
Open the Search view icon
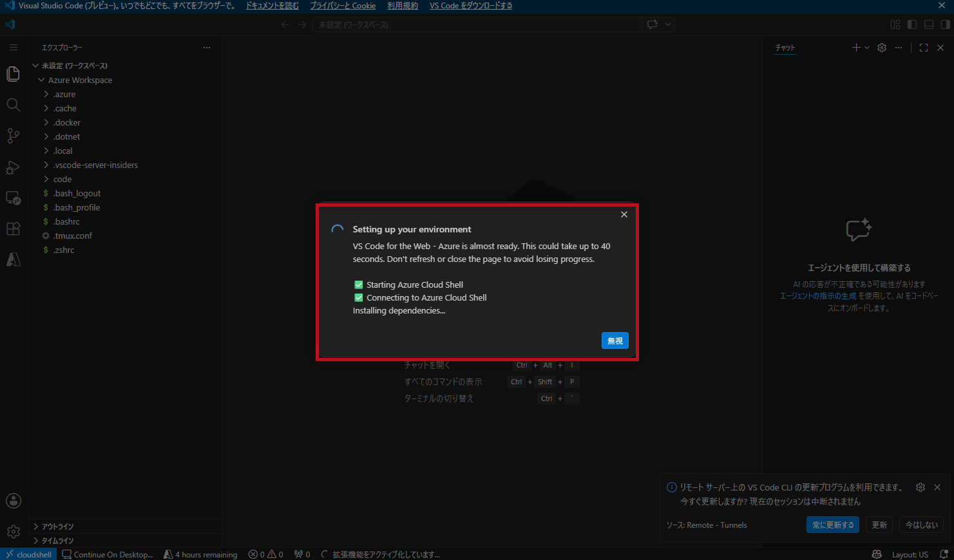(13, 105)
